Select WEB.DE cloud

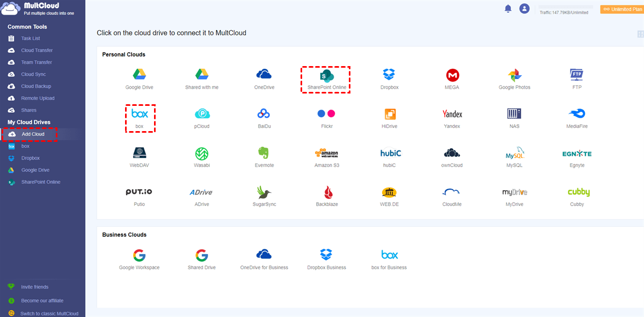pyautogui.click(x=390, y=197)
